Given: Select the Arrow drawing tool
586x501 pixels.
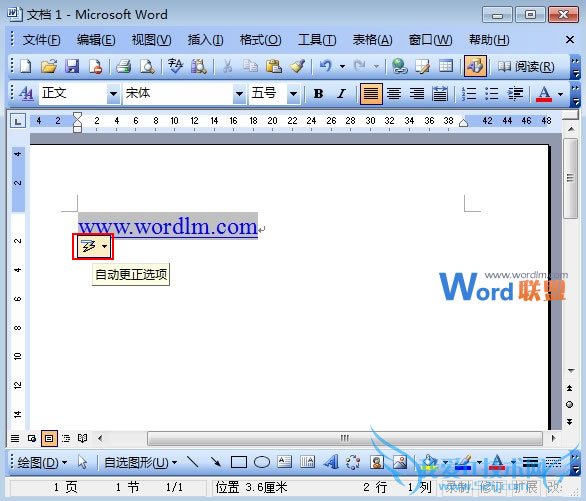Looking at the screenshot, I should coord(216,463).
